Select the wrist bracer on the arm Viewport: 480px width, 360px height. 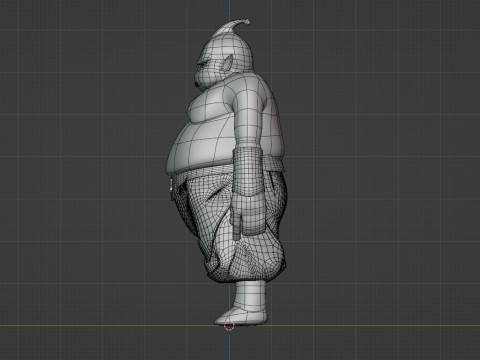point(248,171)
